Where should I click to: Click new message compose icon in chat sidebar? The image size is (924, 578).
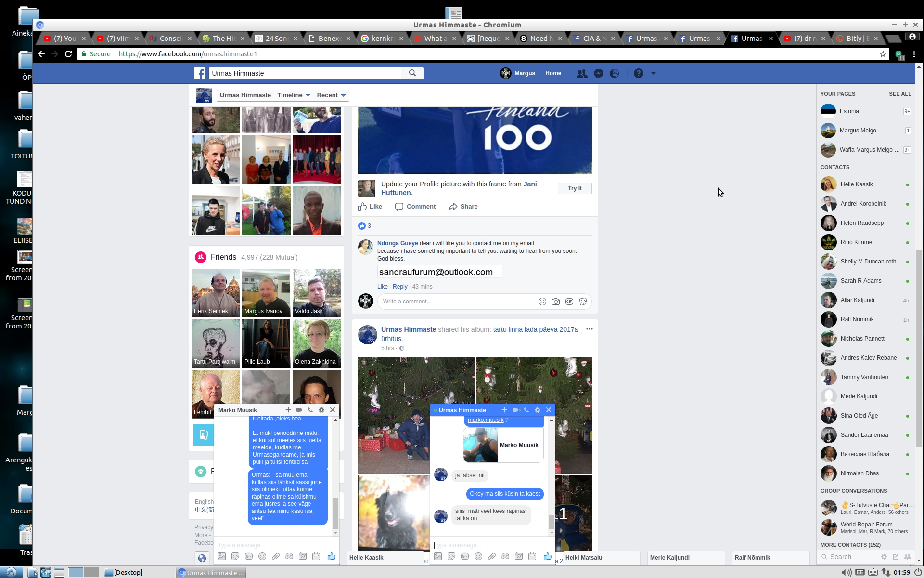(x=896, y=557)
